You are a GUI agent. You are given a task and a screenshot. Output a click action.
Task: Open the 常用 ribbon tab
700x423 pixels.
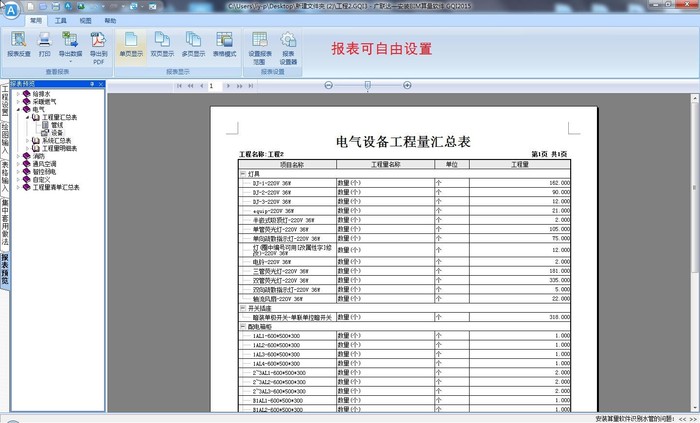pyautogui.click(x=36, y=21)
